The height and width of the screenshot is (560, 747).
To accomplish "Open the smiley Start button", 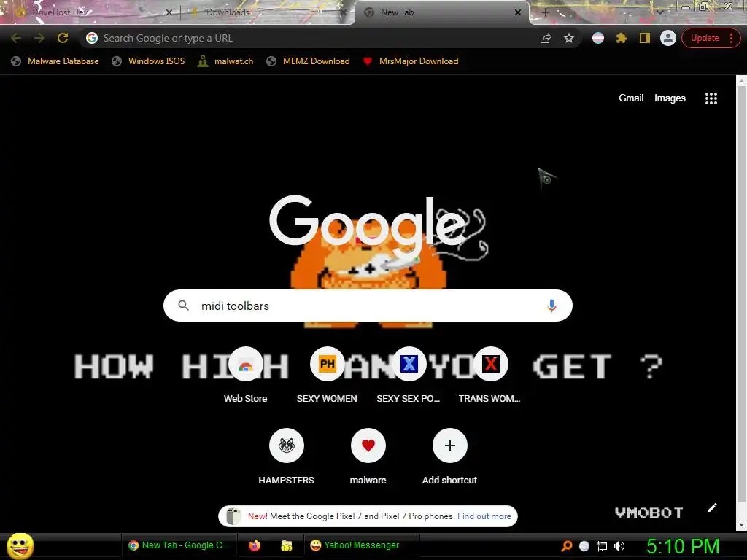I will tap(20, 545).
